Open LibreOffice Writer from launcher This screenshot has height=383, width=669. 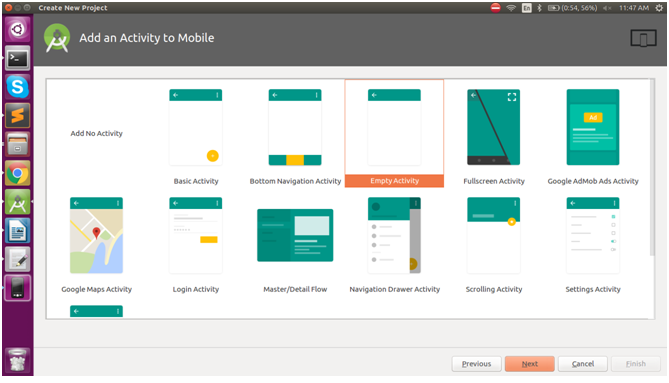pyautogui.click(x=17, y=230)
